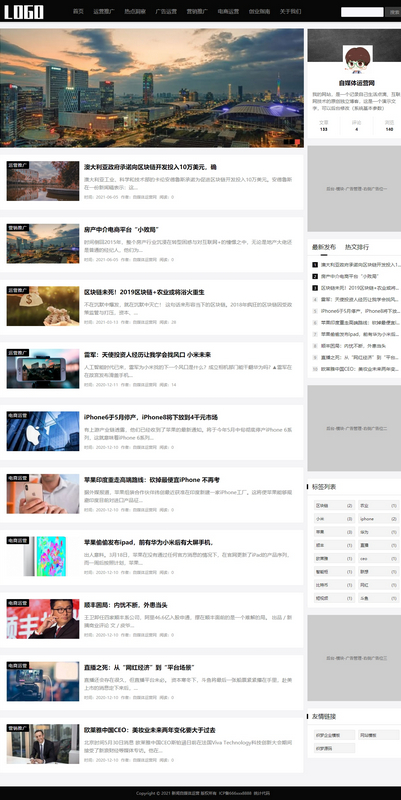Select the 区块链 (2) tag
Viewport: 401px width, 800px height.
pyautogui.click(x=334, y=506)
